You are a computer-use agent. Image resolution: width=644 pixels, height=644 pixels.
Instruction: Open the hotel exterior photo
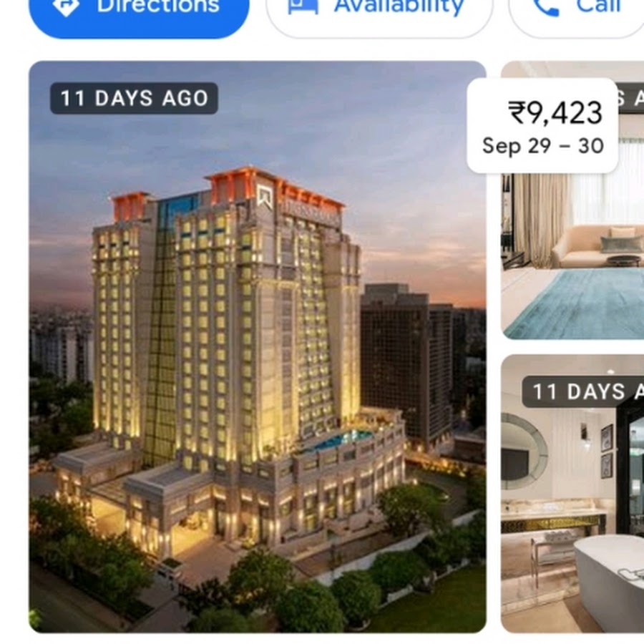point(258,347)
